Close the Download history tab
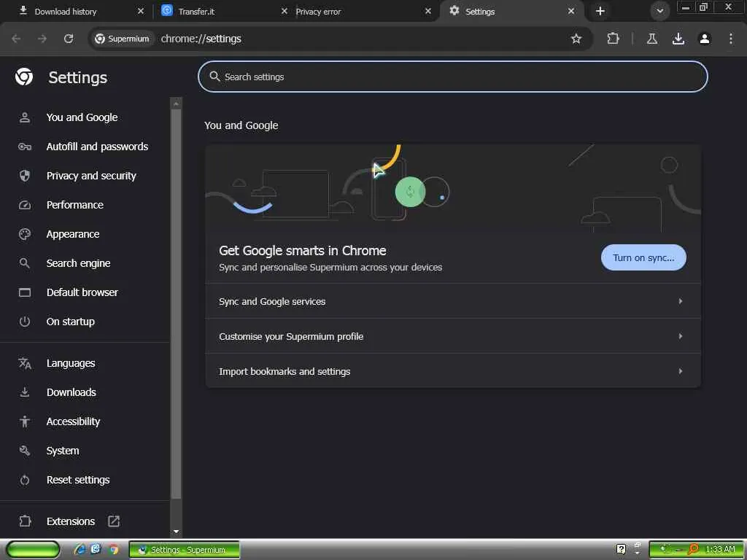Viewport: 747px width, 560px height. click(141, 11)
